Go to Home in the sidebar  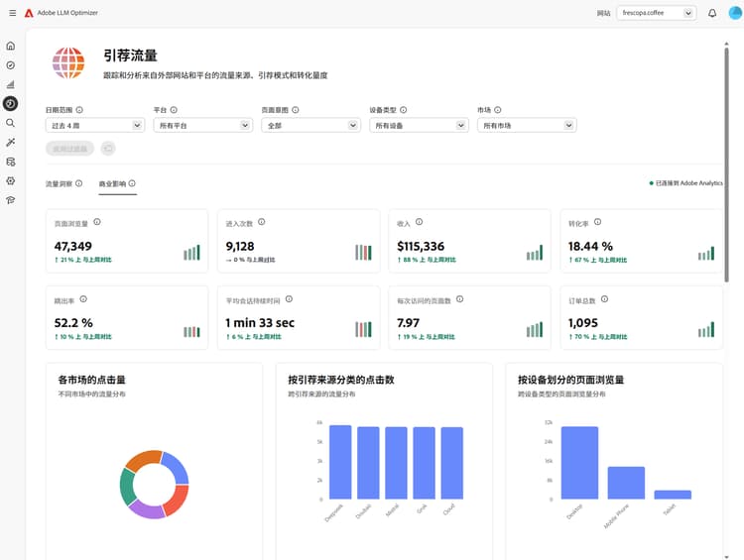[x=11, y=46]
